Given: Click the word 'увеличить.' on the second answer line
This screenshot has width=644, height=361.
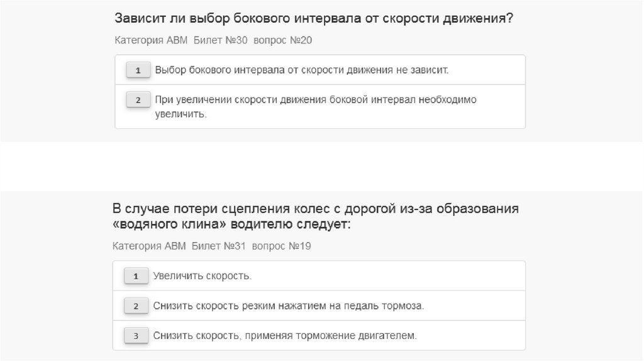Looking at the screenshot, I should [x=180, y=115].
